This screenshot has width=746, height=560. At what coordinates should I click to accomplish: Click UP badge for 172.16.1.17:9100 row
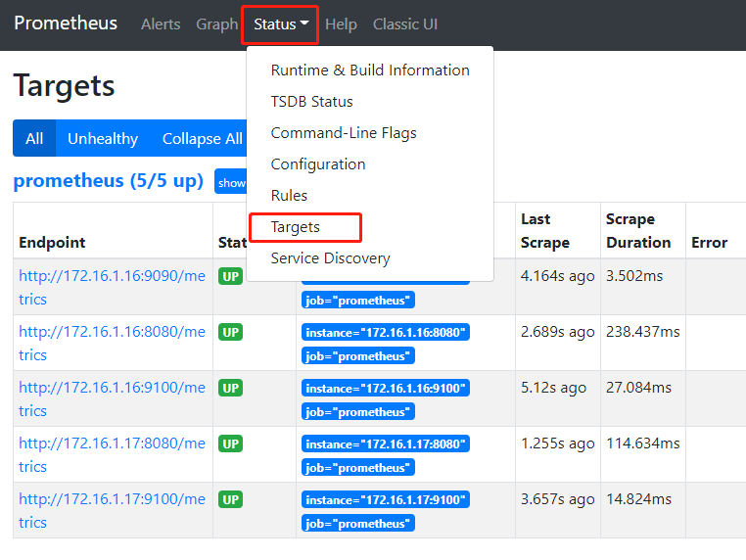tap(230, 499)
